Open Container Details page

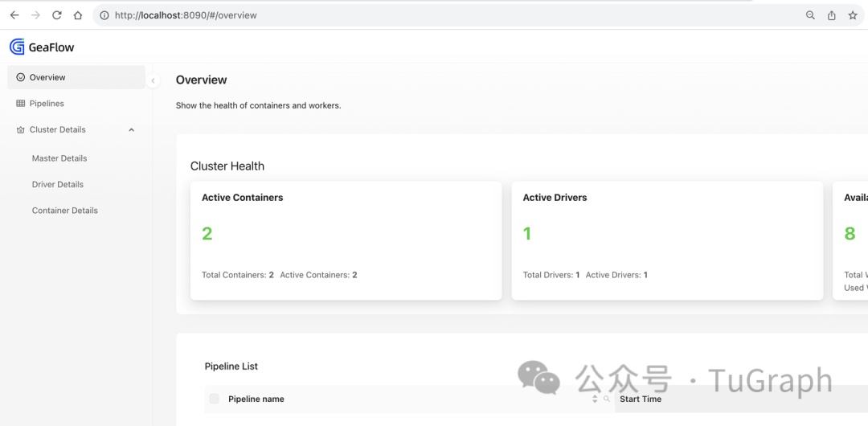pyautogui.click(x=65, y=211)
